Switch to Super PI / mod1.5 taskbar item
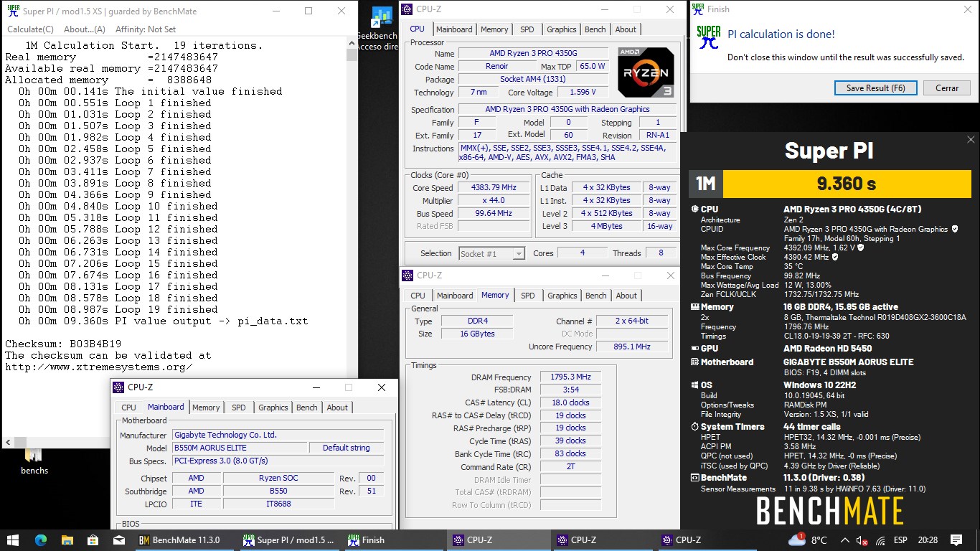 (289, 540)
